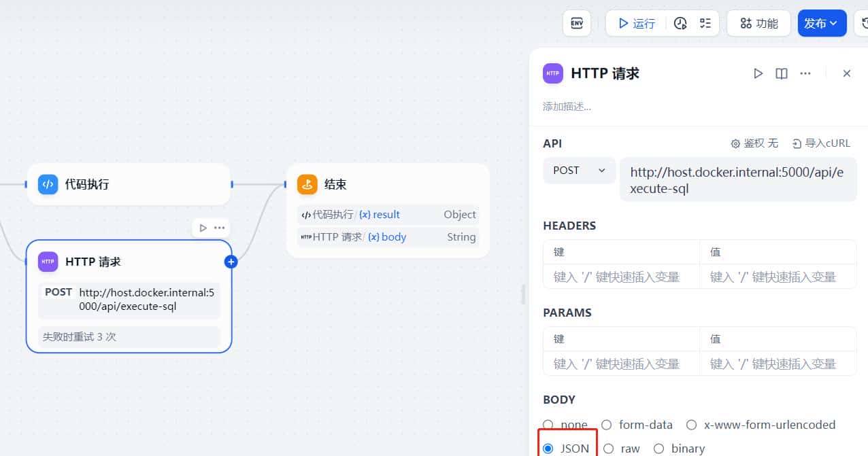Viewport: 868px width, 456px height.
Task: Click the ENV environment variables icon
Action: point(576,22)
